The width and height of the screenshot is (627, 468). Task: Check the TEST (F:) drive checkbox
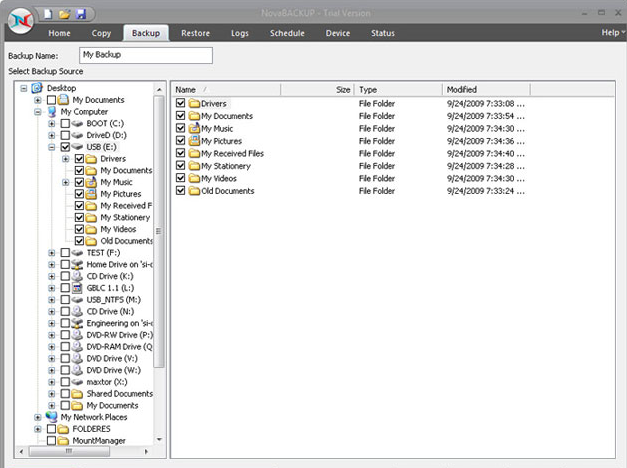pyautogui.click(x=65, y=253)
